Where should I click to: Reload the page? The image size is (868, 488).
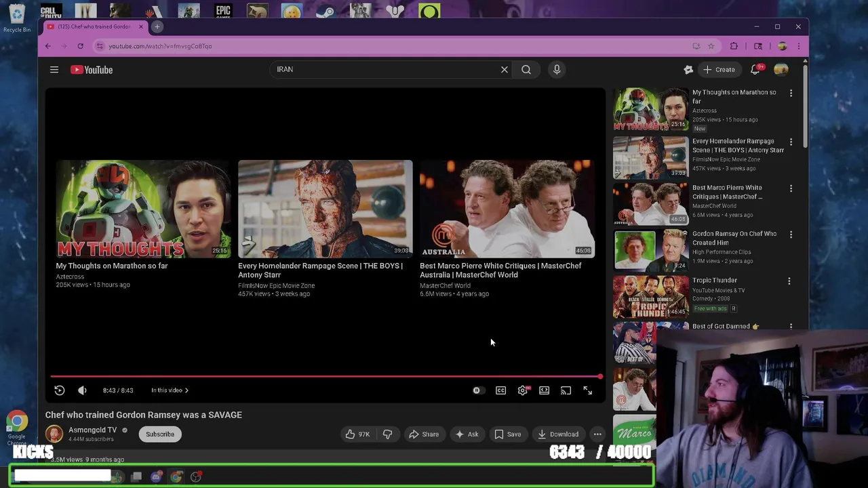click(80, 46)
